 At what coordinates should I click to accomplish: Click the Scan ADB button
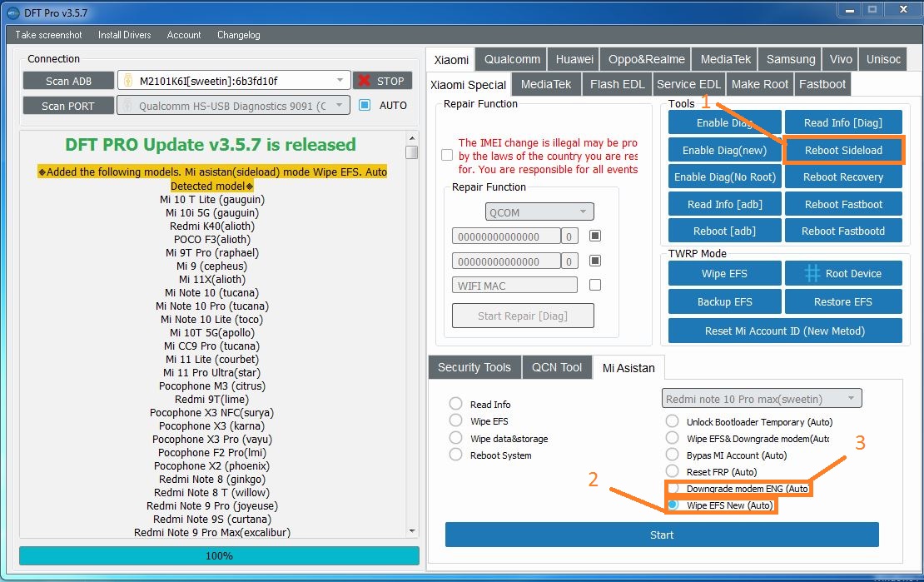tap(68, 81)
